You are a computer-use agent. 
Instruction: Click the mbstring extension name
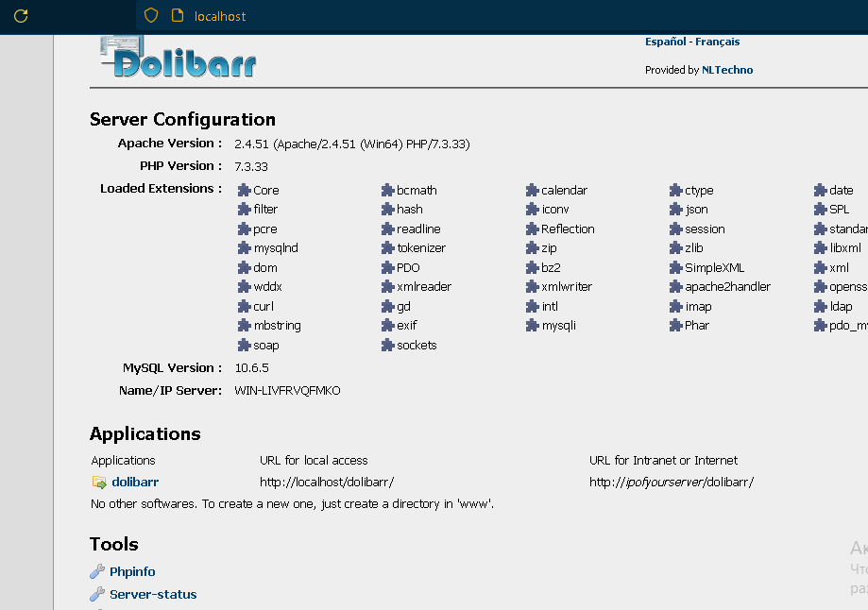tap(278, 326)
